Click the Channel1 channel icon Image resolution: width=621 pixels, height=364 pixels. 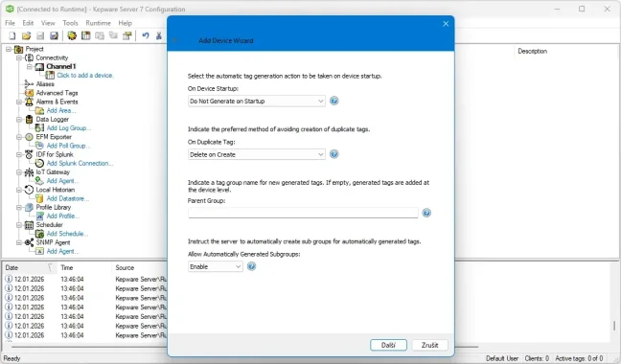point(39,66)
